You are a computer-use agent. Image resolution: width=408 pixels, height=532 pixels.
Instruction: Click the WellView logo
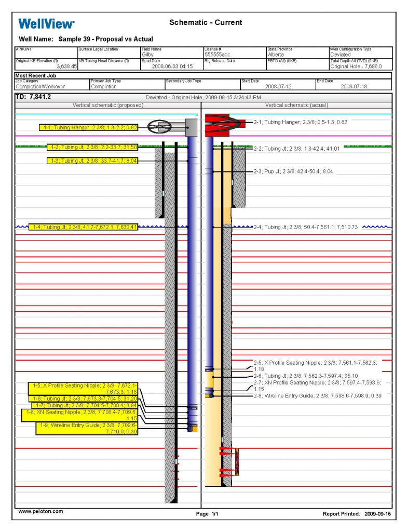pyautogui.click(x=47, y=23)
